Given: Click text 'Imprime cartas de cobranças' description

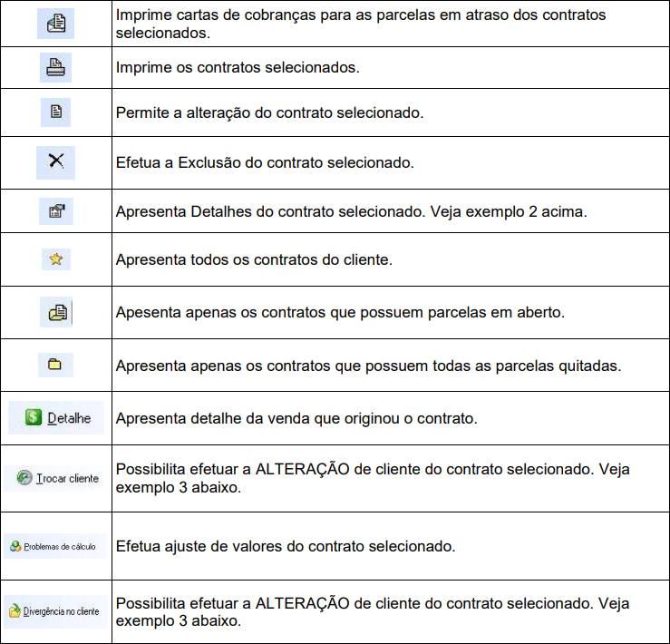Looking at the screenshot, I should click(x=361, y=24).
